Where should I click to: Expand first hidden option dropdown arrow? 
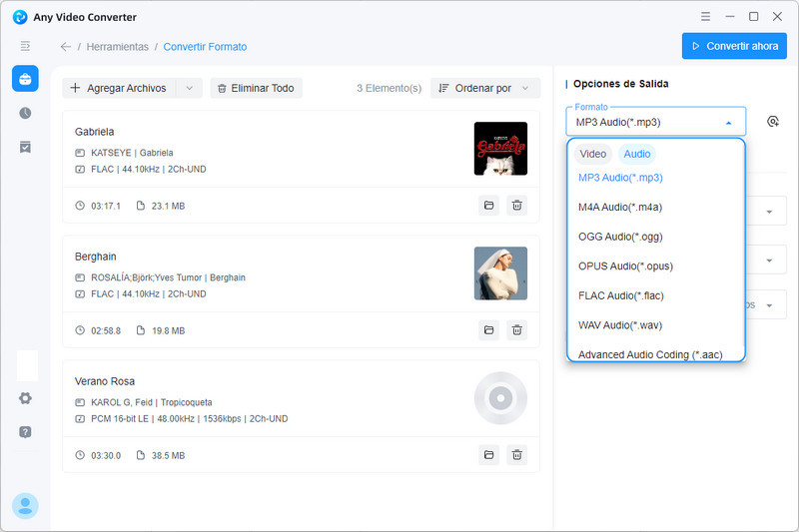pos(769,212)
